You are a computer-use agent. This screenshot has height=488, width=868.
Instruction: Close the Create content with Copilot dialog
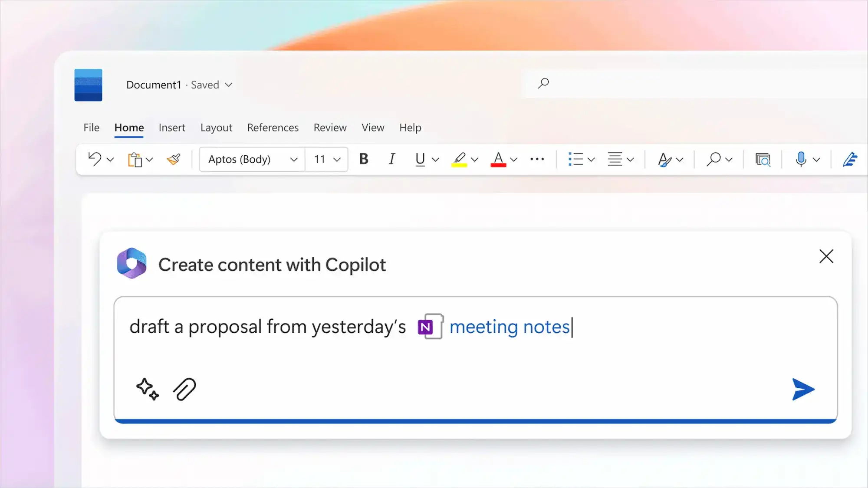pos(826,256)
